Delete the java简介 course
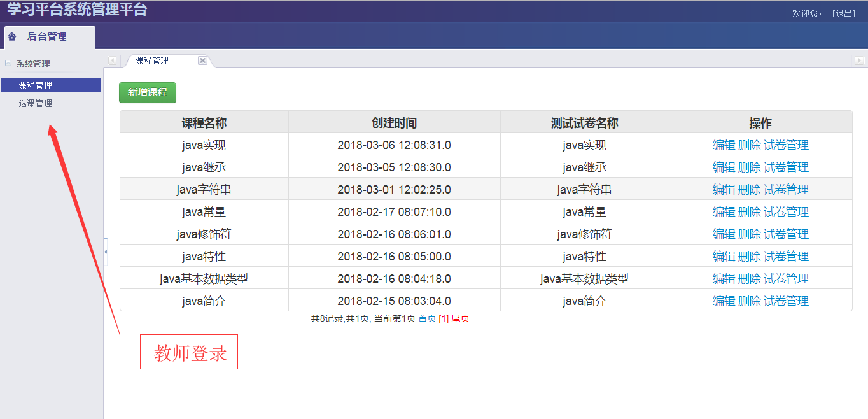 click(749, 301)
